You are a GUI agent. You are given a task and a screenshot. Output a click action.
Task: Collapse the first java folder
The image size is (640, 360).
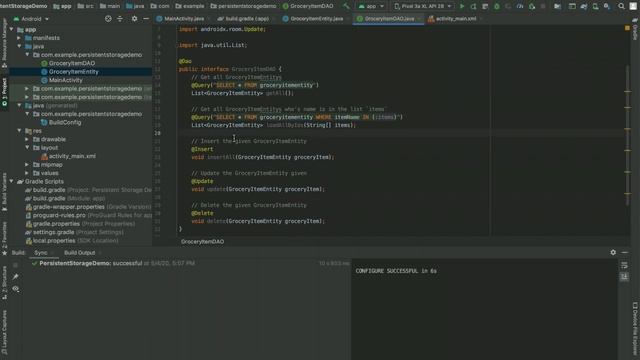tap(19, 47)
